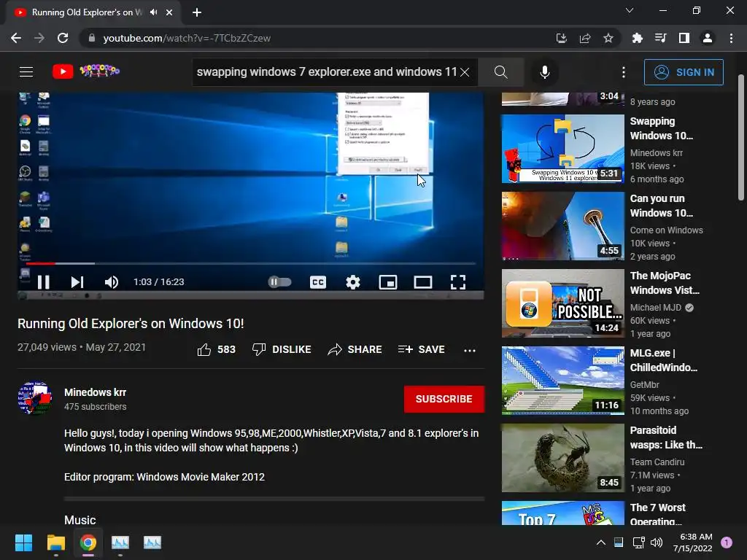Reload the page
This screenshot has height=560, width=747.
[x=63, y=38]
